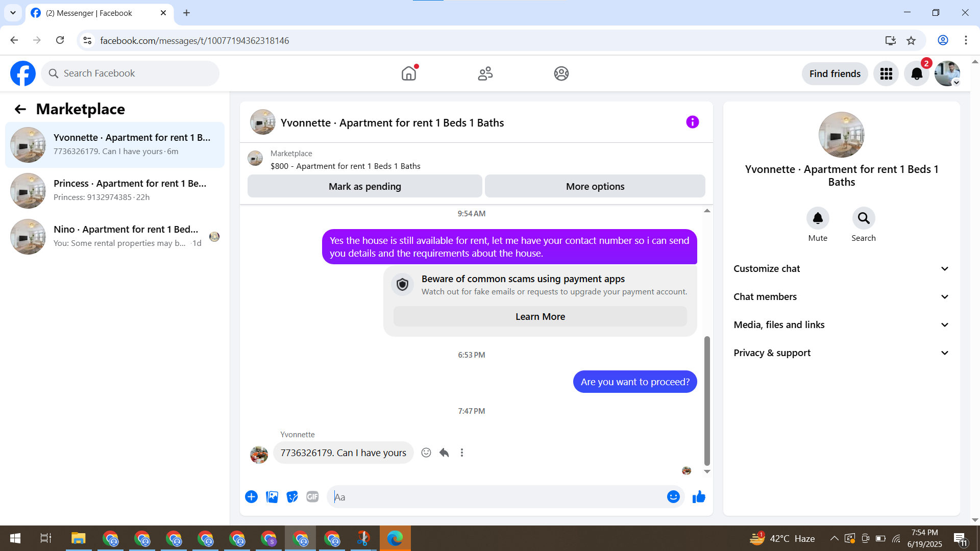Click the chat history scrollbar thumb
Screen dimensions: 980x551
click(707, 401)
